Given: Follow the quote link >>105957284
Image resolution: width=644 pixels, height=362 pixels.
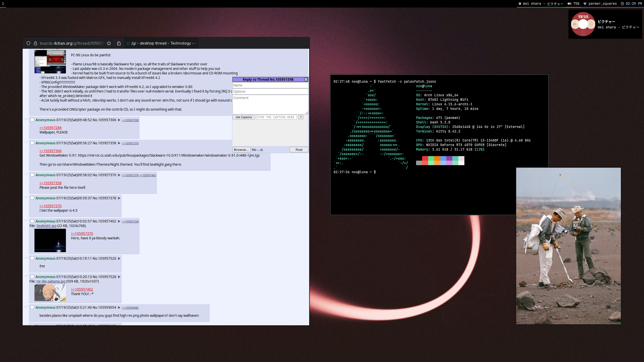Looking at the screenshot, I should pos(50,128).
